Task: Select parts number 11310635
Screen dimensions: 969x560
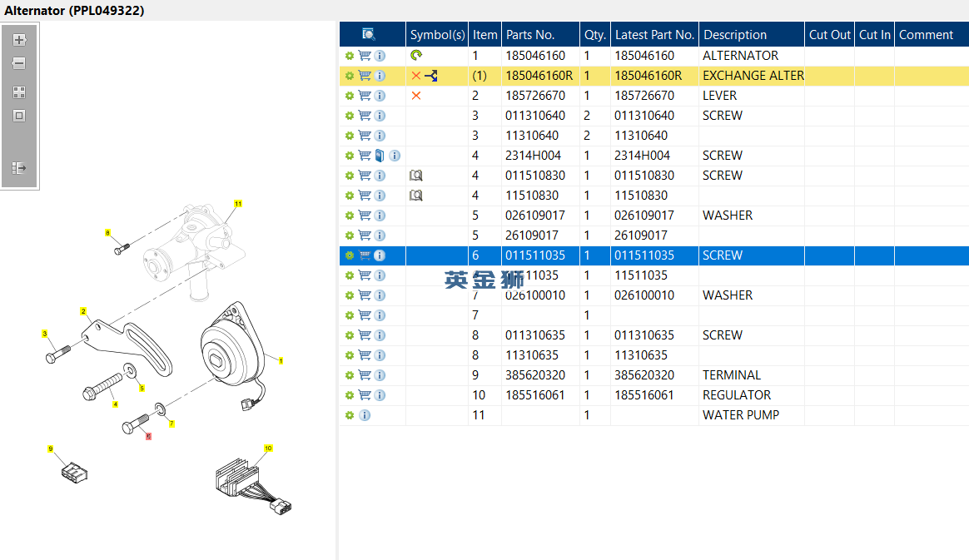Action: pyautogui.click(x=532, y=355)
